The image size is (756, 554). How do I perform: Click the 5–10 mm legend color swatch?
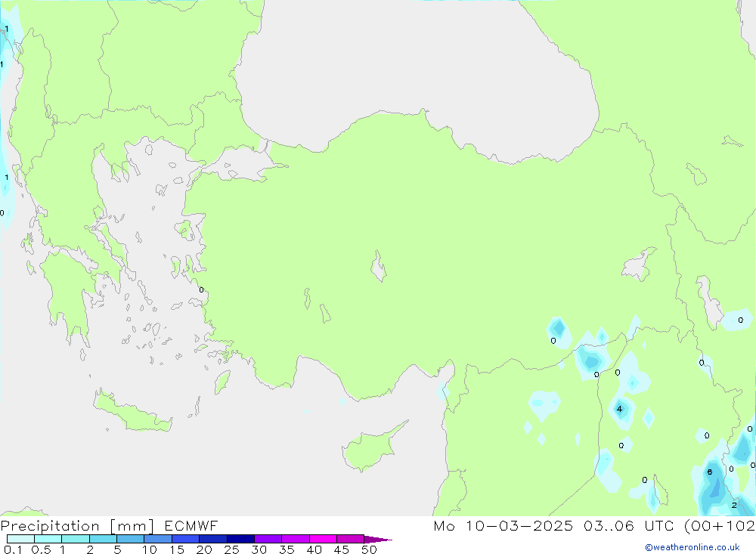click(x=130, y=539)
